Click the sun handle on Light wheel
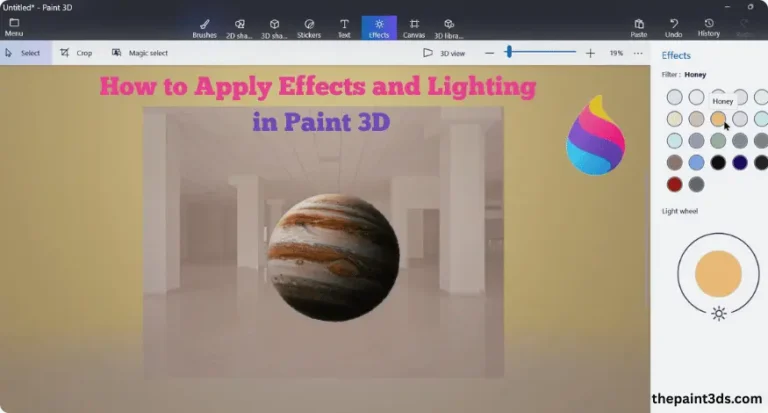Screen dimensions: 768x413 click(x=719, y=314)
